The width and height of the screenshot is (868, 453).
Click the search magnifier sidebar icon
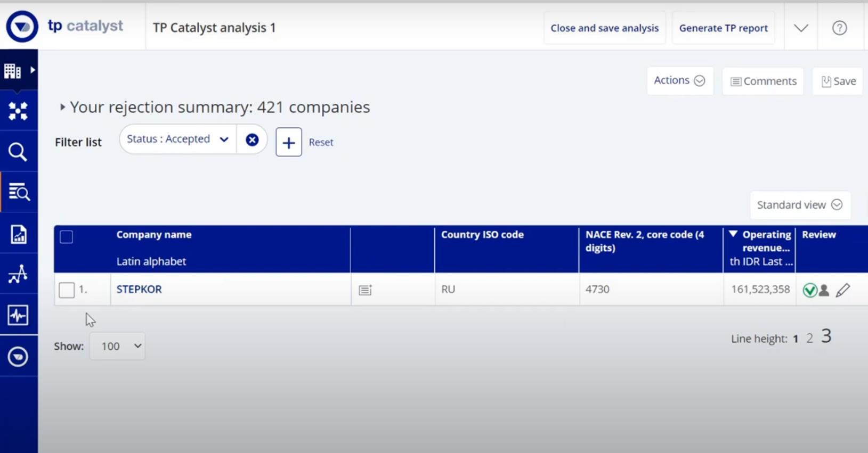18,152
